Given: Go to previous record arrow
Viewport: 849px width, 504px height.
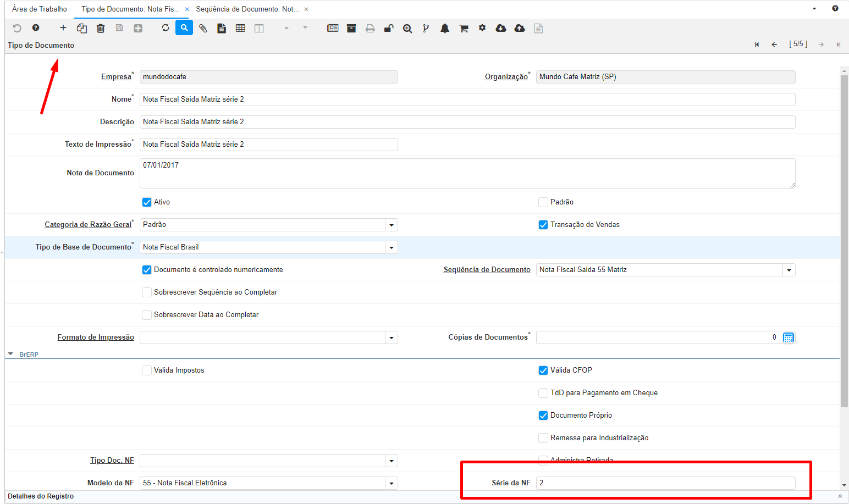Looking at the screenshot, I should pyautogui.click(x=774, y=45).
